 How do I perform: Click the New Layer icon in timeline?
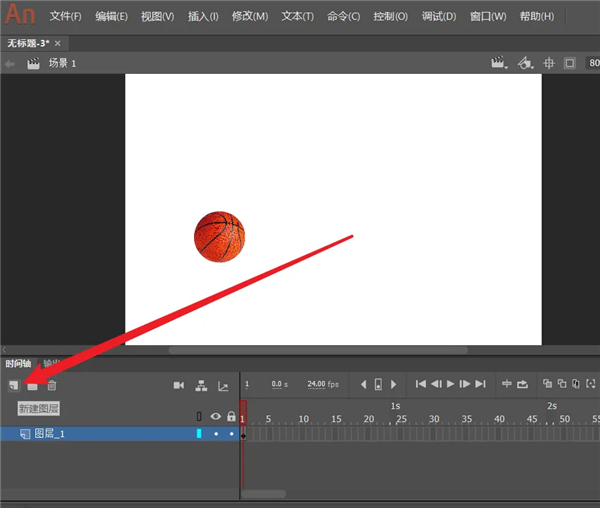(13, 385)
